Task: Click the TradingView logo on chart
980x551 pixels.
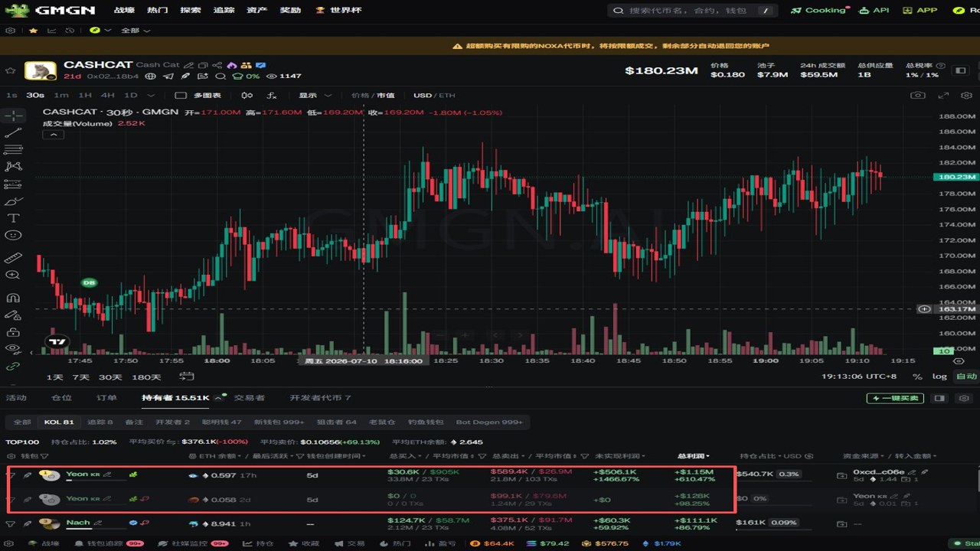Action: tap(56, 341)
